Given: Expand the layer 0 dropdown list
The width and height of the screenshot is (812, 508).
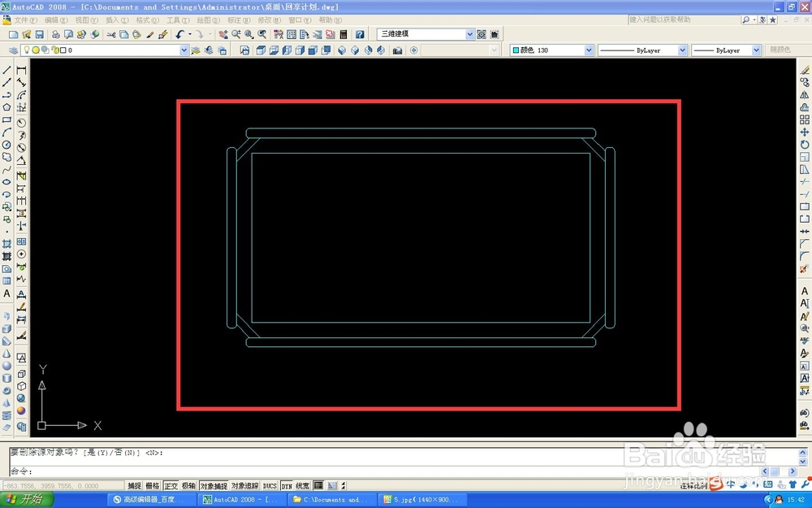Looking at the screenshot, I should [184, 50].
